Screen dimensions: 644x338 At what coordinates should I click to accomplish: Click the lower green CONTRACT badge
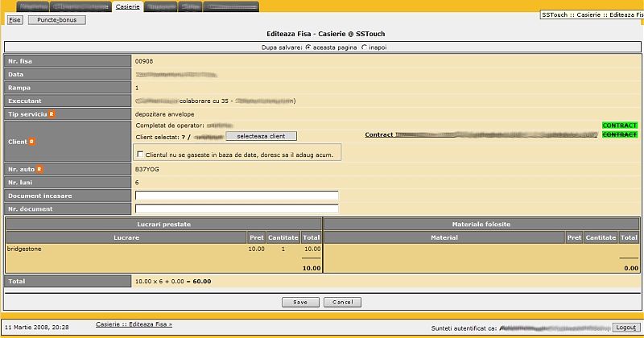pos(620,134)
